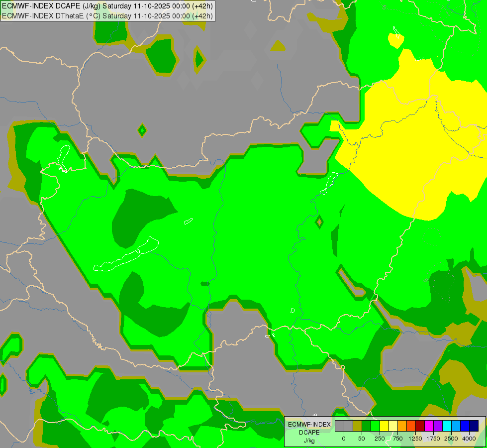487x448 pixels.
Task: Click the "750" legend scale label
Action: pyautogui.click(x=397, y=439)
